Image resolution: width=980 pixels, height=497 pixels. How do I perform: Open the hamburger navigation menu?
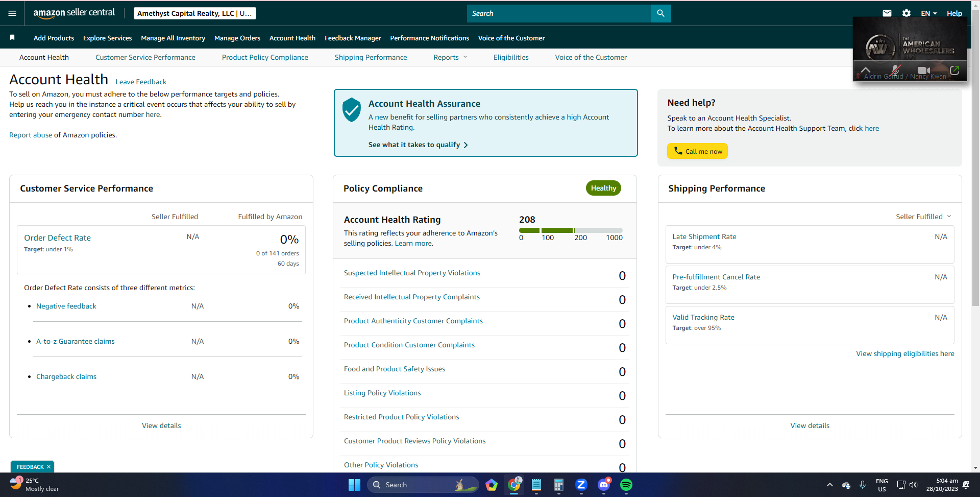pos(12,13)
